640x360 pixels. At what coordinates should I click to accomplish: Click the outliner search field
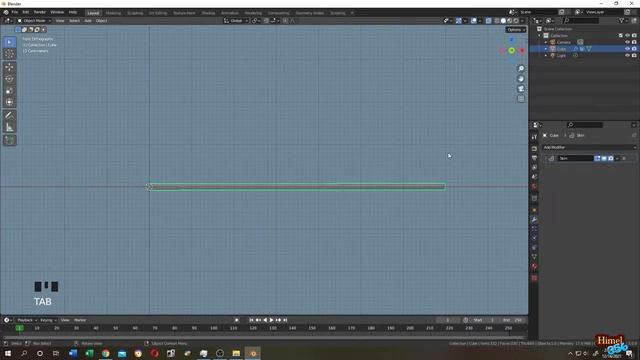pos(581,20)
